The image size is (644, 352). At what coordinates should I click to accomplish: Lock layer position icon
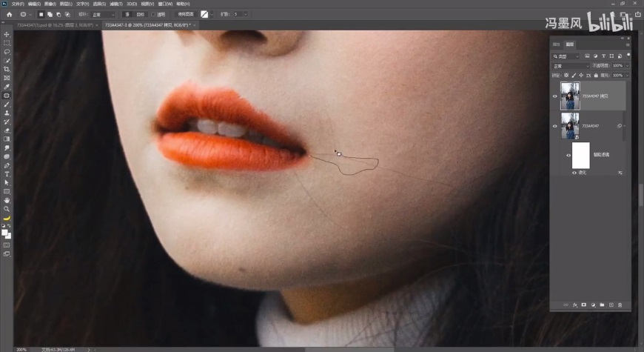click(x=581, y=76)
